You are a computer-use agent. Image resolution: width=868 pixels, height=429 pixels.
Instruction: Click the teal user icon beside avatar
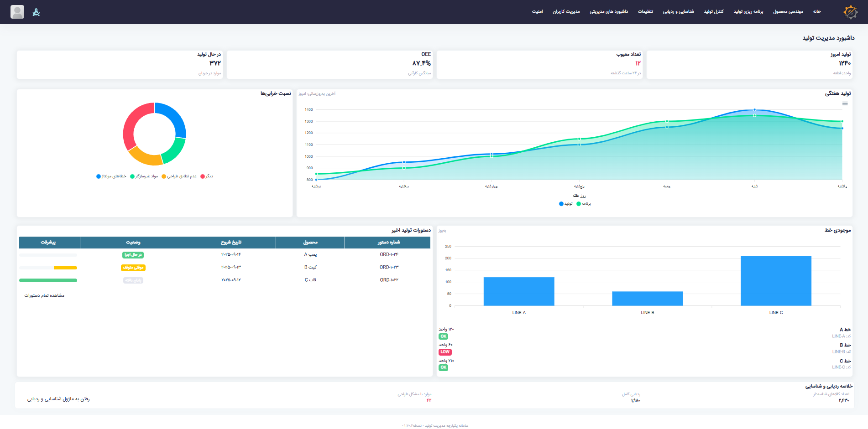point(37,12)
